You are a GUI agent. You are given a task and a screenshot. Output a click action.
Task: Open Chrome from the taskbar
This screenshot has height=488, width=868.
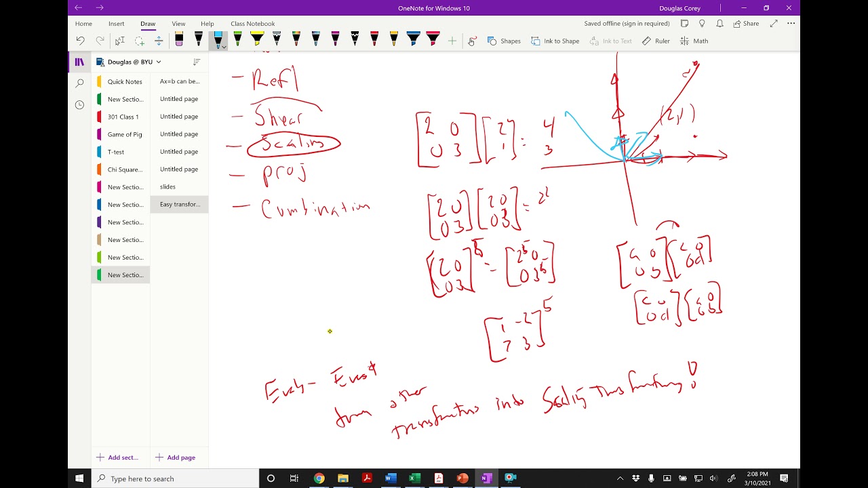click(x=319, y=479)
